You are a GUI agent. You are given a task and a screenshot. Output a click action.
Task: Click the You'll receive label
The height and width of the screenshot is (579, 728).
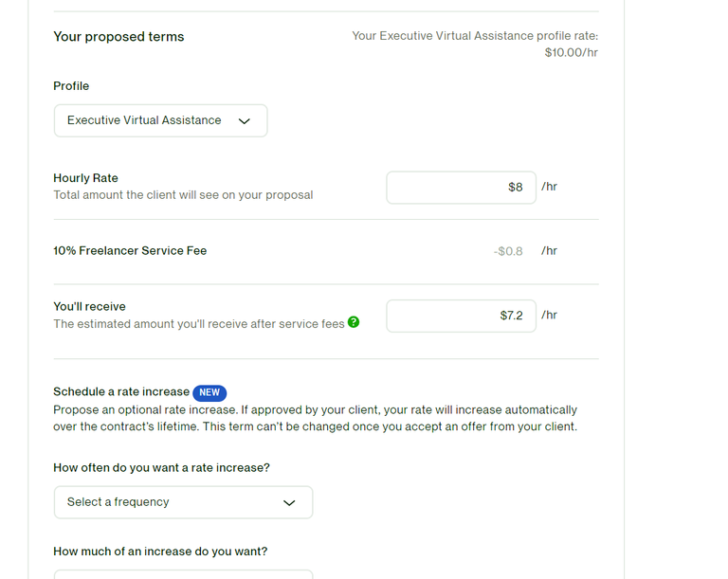[90, 306]
